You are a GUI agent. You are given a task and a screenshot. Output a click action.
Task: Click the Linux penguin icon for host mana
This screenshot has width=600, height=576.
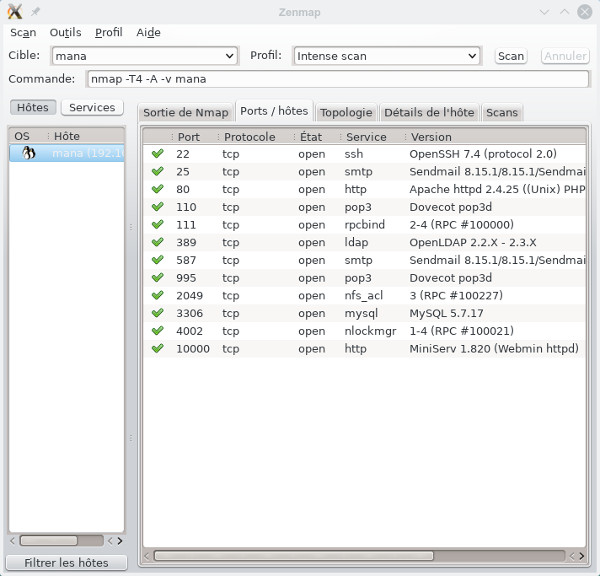click(x=29, y=153)
